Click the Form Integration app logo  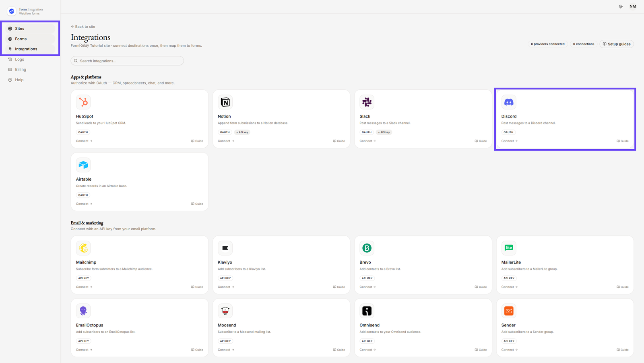tap(12, 11)
